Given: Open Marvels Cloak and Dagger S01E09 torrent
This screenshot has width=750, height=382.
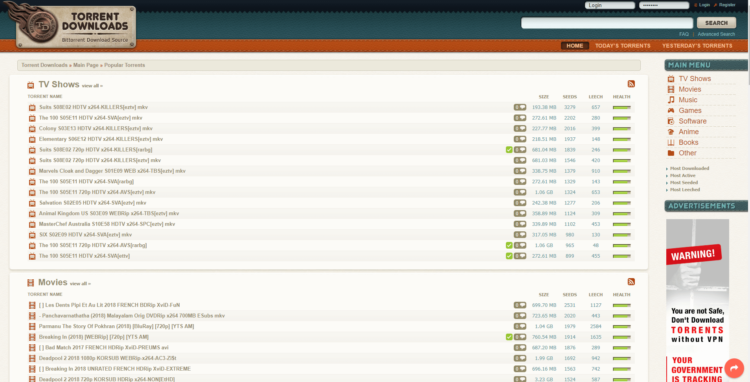Looking at the screenshot, I should tap(112, 171).
